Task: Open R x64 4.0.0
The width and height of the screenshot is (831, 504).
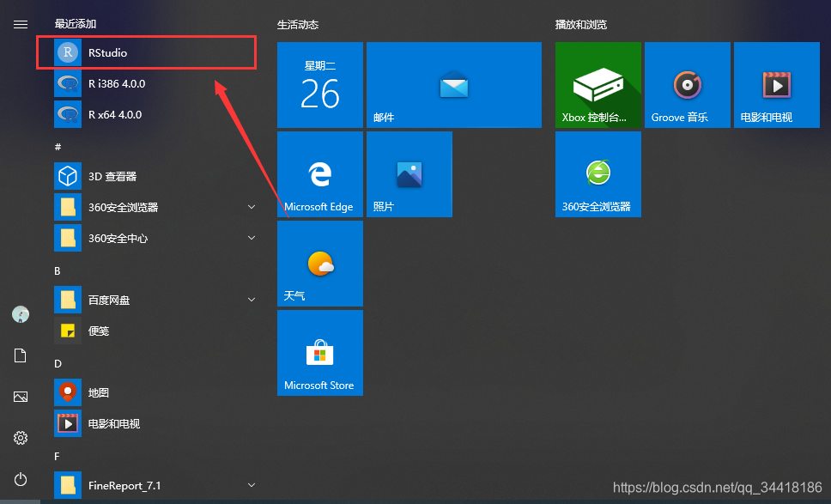Action: (x=154, y=114)
